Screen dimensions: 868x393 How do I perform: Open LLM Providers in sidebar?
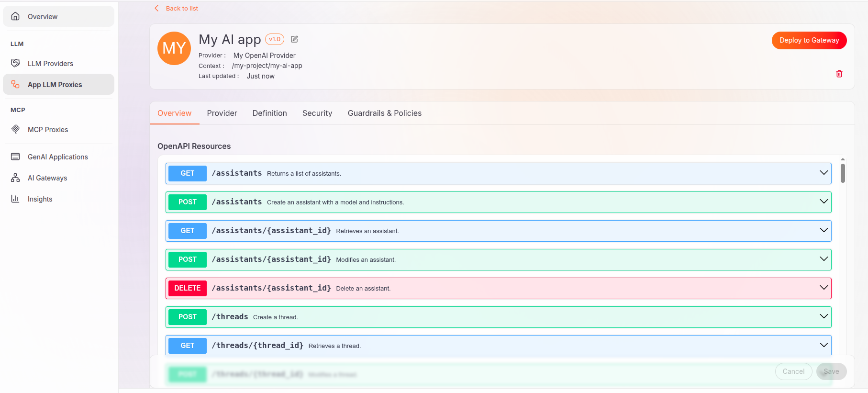[58, 63]
